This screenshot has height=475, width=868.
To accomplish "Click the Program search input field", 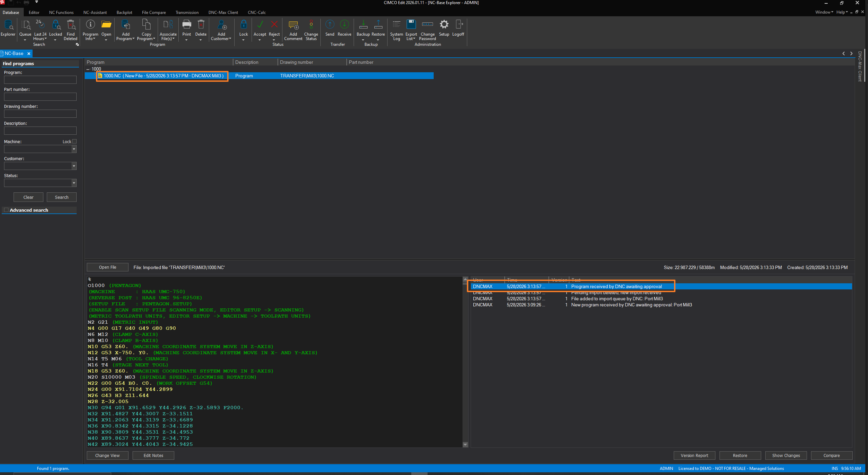I will [x=40, y=80].
